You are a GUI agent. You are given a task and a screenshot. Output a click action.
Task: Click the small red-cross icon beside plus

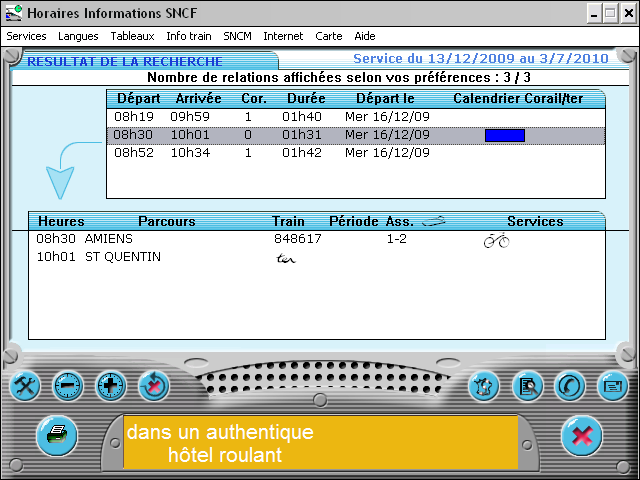(153, 385)
